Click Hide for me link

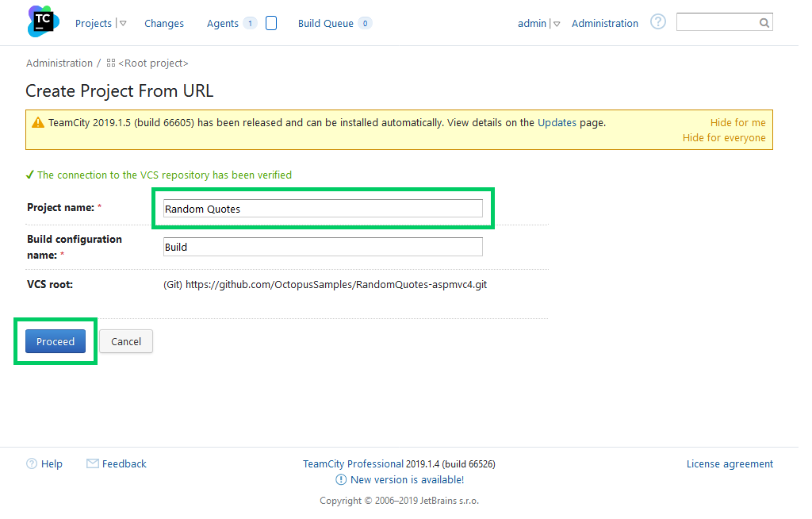click(x=738, y=122)
